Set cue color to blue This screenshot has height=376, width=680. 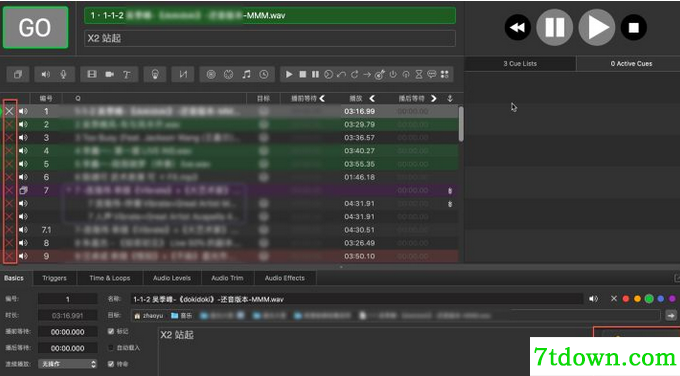pos(660,299)
